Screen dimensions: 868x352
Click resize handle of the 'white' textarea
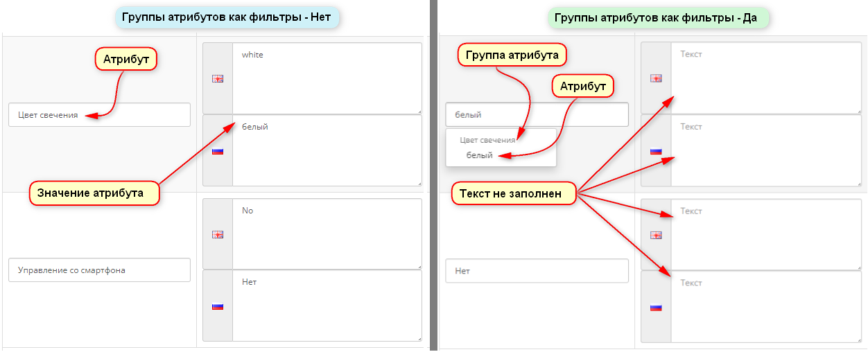coord(419,111)
